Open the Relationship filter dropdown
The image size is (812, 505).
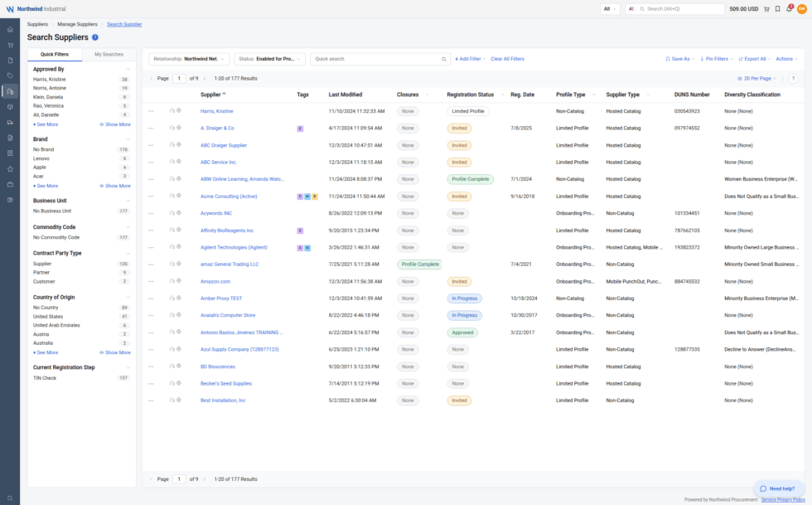click(189, 59)
